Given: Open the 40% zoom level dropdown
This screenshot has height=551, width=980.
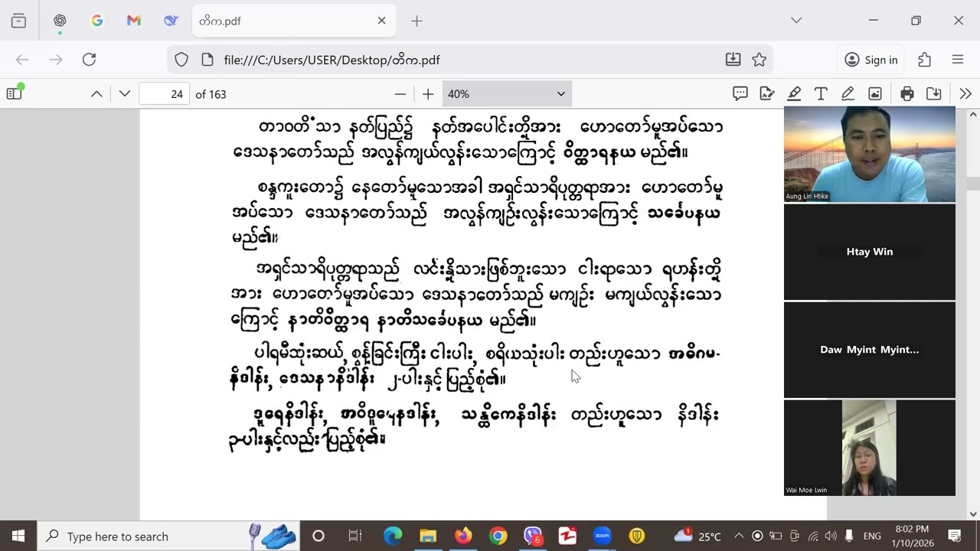Looking at the screenshot, I should pyautogui.click(x=507, y=94).
